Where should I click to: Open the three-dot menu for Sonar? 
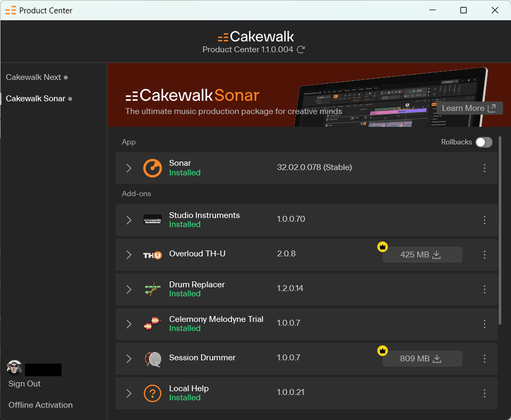click(484, 168)
